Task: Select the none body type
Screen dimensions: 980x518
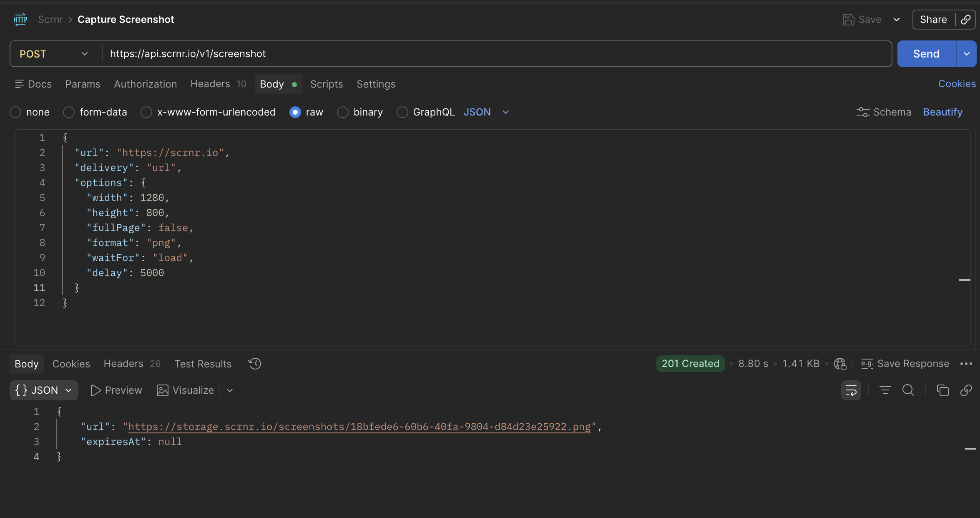Action: (x=15, y=112)
